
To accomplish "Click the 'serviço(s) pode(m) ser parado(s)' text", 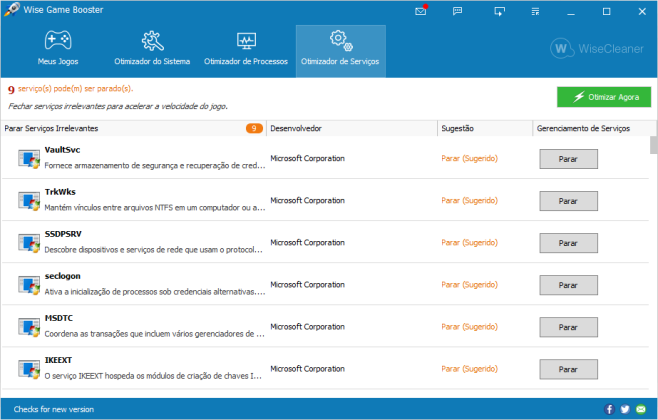I will pos(76,89).
